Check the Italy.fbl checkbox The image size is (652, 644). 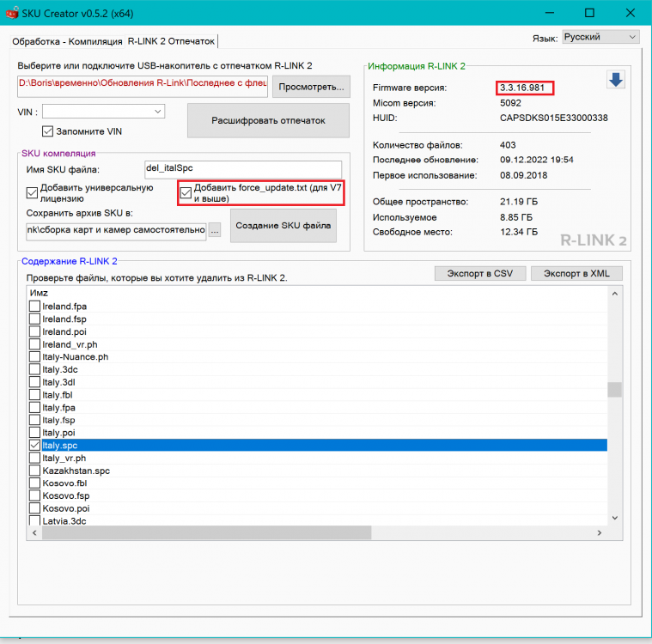tap(34, 394)
